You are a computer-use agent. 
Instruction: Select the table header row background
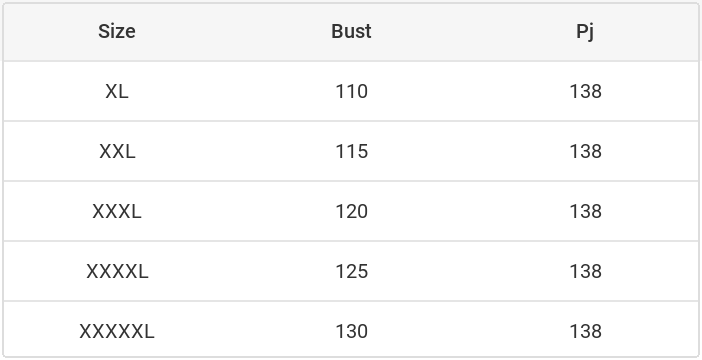(x=351, y=32)
